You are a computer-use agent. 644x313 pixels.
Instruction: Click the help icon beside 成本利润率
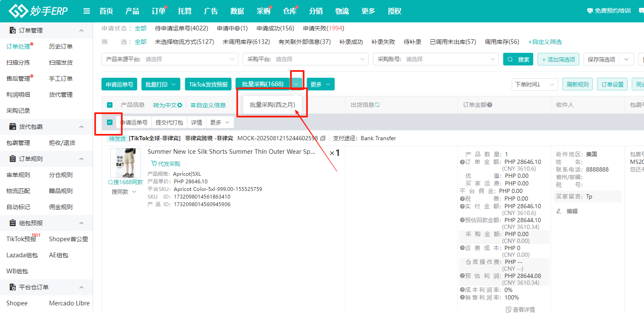[462, 290]
